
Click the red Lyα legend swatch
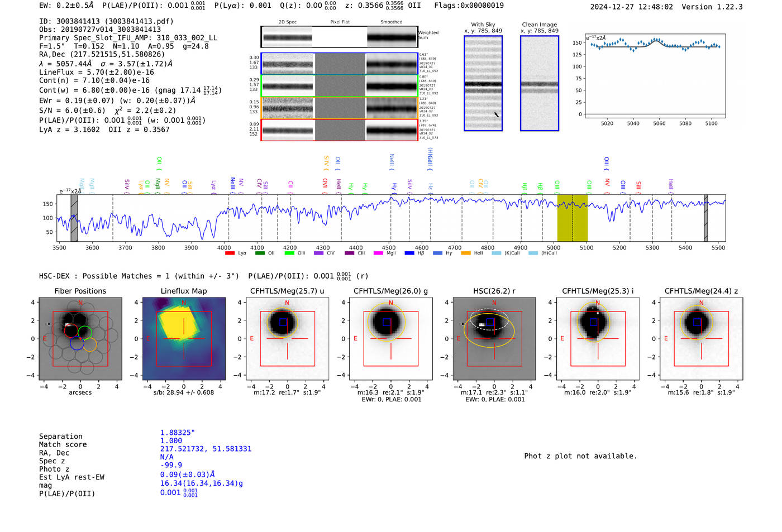pyautogui.click(x=230, y=253)
